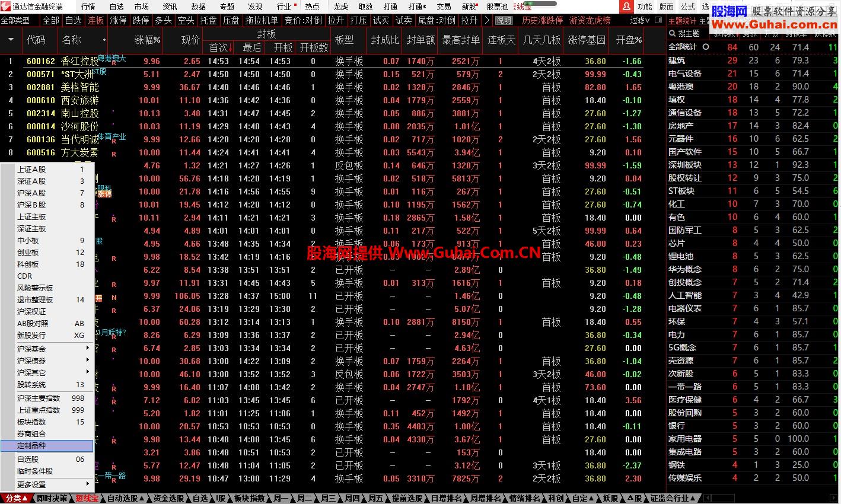
Task: Click the right arrow before 说明
Action: click(487, 20)
